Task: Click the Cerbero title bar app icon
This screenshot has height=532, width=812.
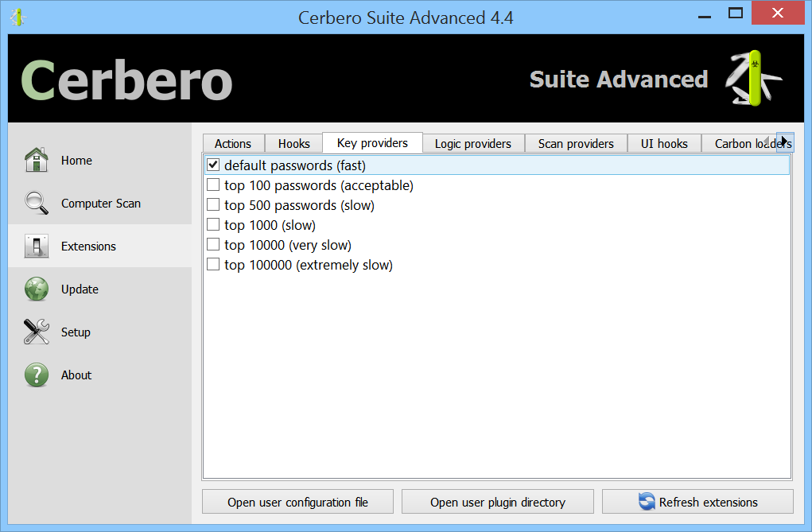Action: coord(18,17)
